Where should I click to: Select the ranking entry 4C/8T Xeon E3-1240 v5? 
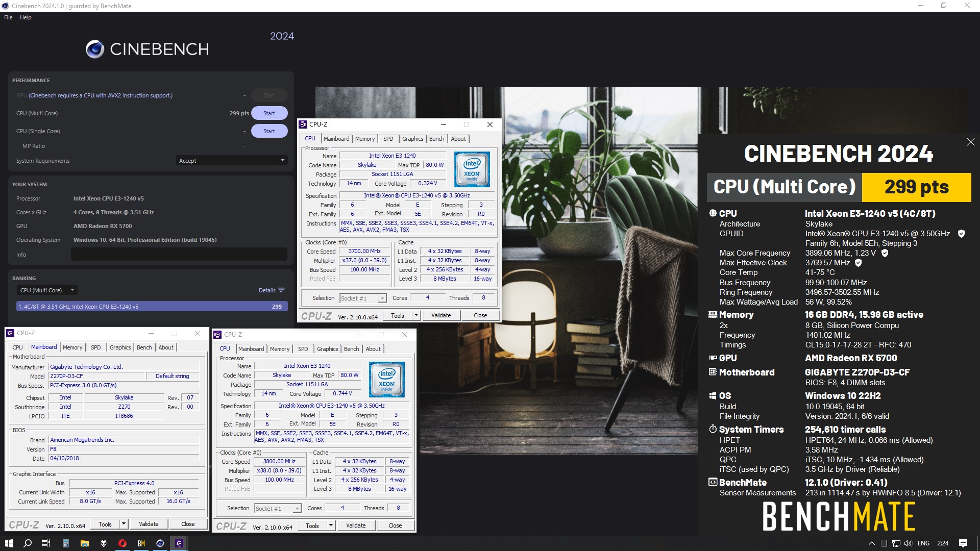tap(152, 307)
